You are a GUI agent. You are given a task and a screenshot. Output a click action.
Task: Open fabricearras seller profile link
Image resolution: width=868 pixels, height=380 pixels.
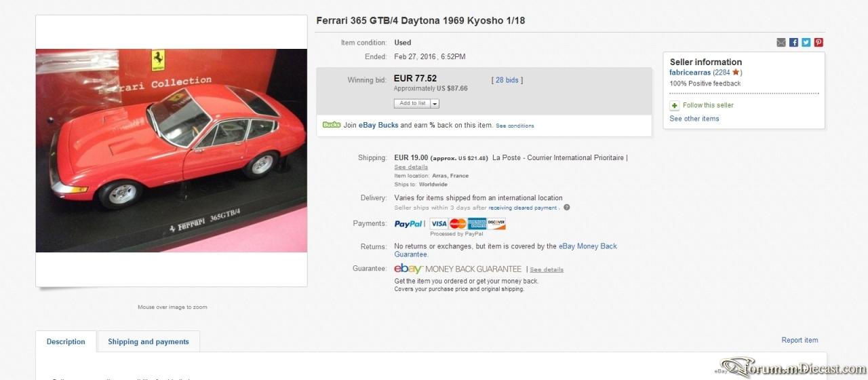pos(690,72)
